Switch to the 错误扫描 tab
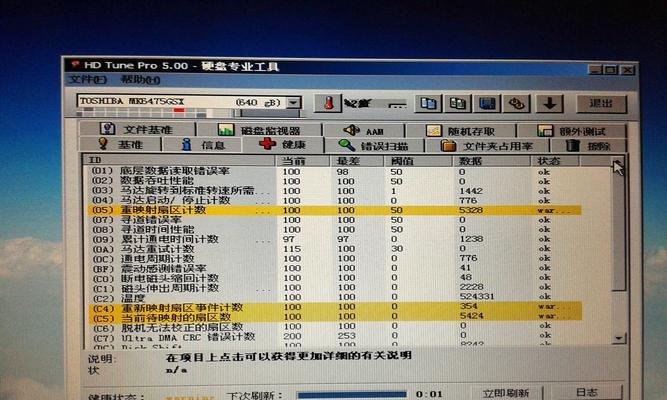The height and width of the screenshot is (400, 667). 374,146
